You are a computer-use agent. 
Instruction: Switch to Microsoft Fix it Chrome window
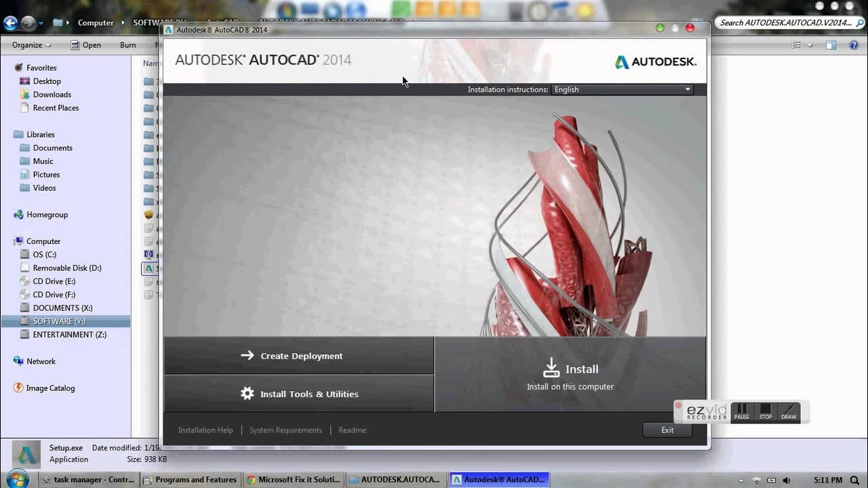pyautogui.click(x=294, y=479)
